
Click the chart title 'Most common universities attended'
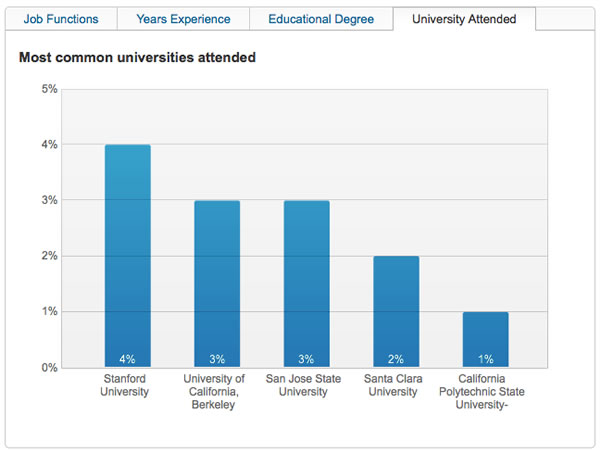click(137, 58)
